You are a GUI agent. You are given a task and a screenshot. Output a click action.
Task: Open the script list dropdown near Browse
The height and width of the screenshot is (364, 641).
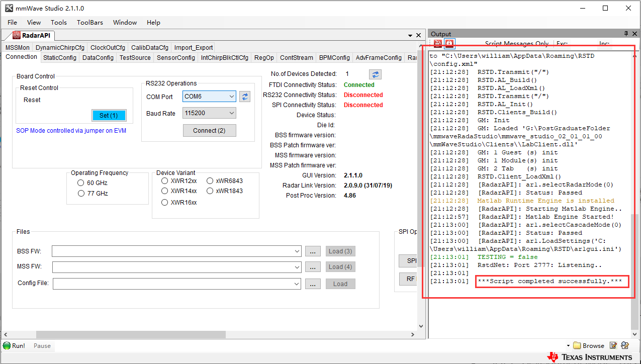click(568, 346)
